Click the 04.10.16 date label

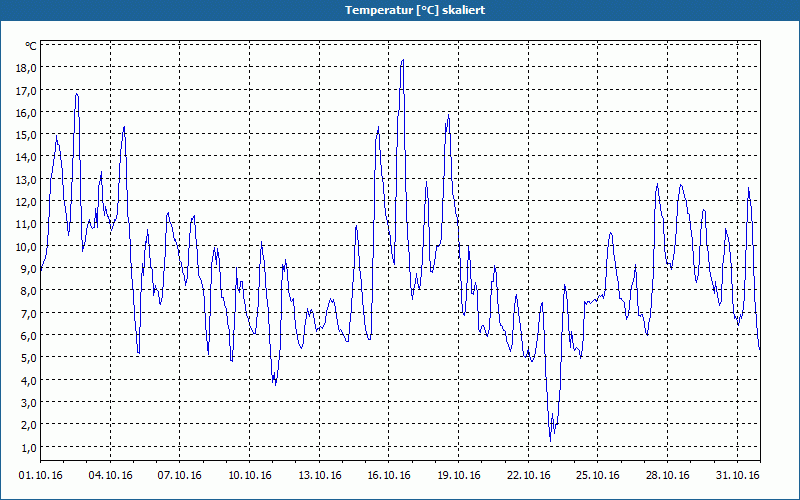click(110, 475)
